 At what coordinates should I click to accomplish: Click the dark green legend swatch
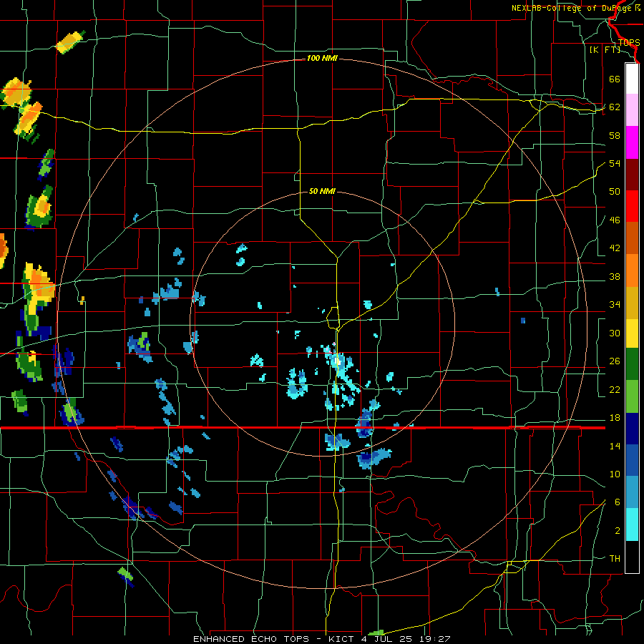tap(632, 364)
